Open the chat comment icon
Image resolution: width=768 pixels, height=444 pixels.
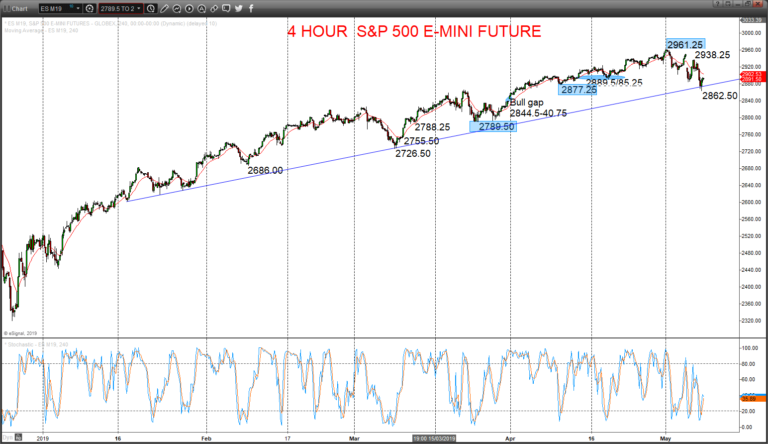click(226, 8)
